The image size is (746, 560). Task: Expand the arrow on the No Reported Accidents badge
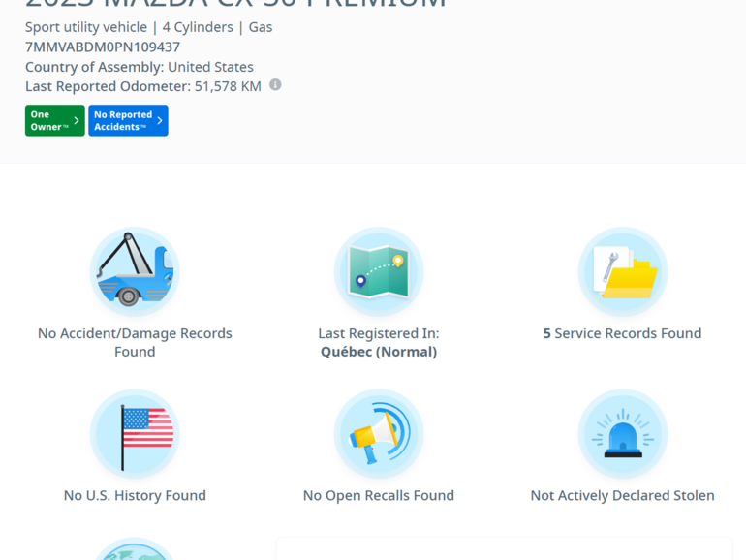pyautogui.click(x=160, y=120)
